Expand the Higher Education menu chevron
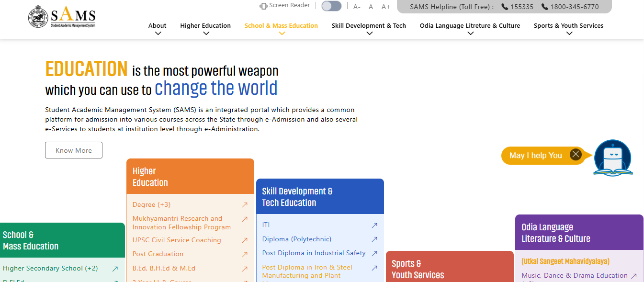The image size is (644, 282). coord(206,34)
